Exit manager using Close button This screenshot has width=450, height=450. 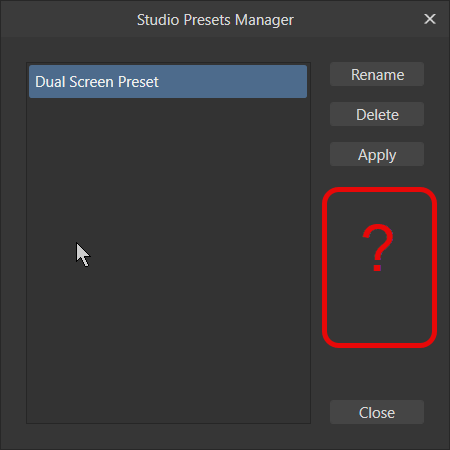pos(377,412)
